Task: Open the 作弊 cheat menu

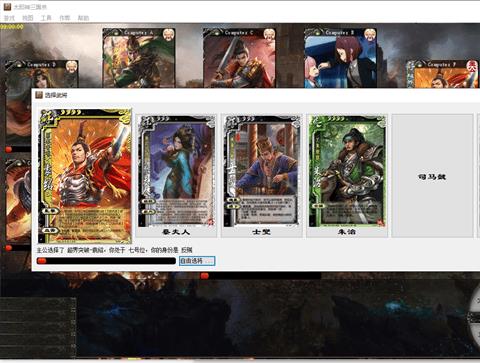Action: pyautogui.click(x=65, y=18)
